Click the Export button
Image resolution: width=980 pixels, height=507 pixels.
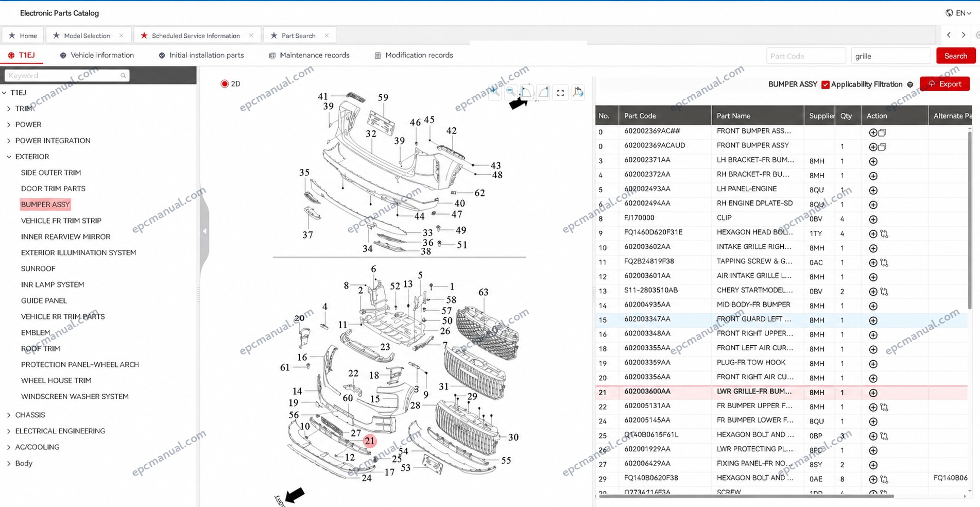pos(944,84)
